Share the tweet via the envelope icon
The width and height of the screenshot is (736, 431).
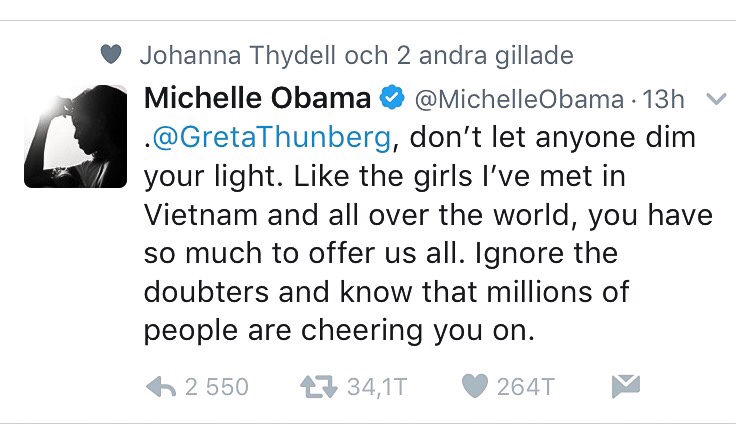[x=624, y=386]
